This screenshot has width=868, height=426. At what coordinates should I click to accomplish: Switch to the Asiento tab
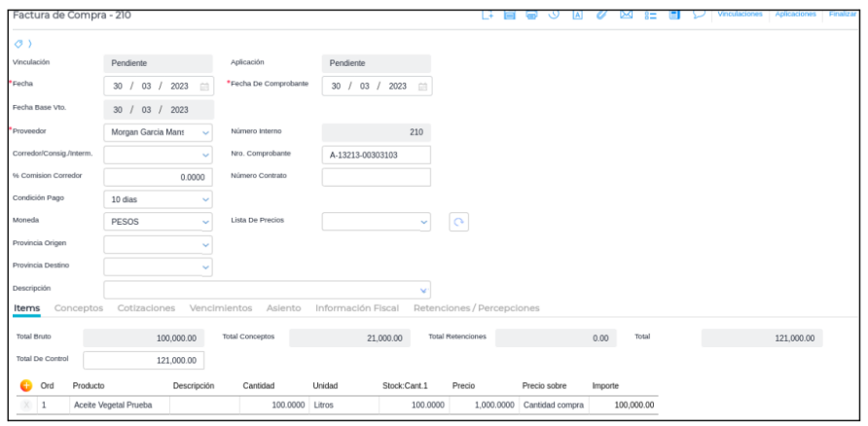[x=283, y=308]
